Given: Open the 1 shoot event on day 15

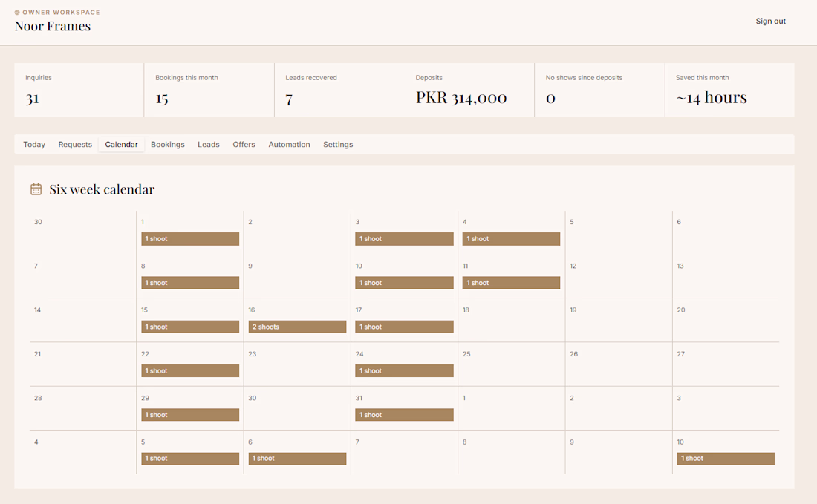Looking at the screenshot, I should (190, 327).
